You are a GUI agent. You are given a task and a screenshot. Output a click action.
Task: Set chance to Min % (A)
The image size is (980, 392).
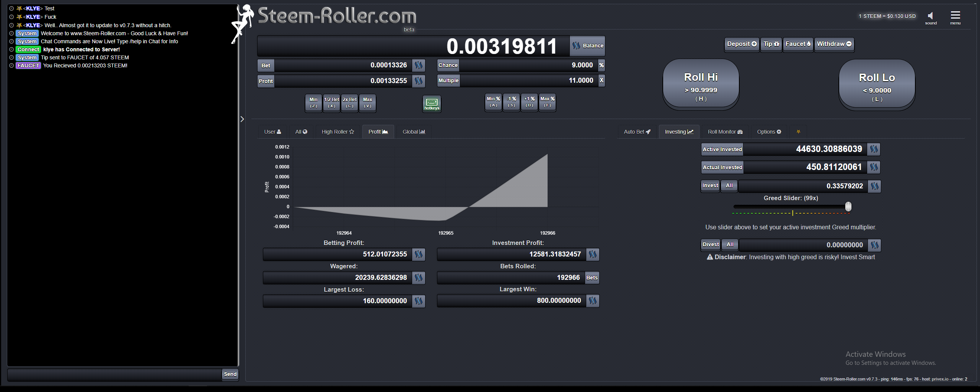pos(493,102)
